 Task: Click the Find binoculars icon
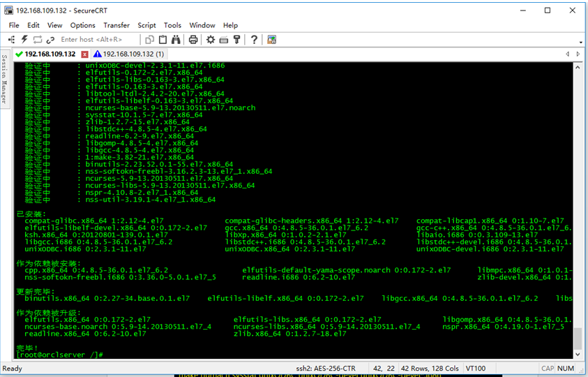click(176, 39)
